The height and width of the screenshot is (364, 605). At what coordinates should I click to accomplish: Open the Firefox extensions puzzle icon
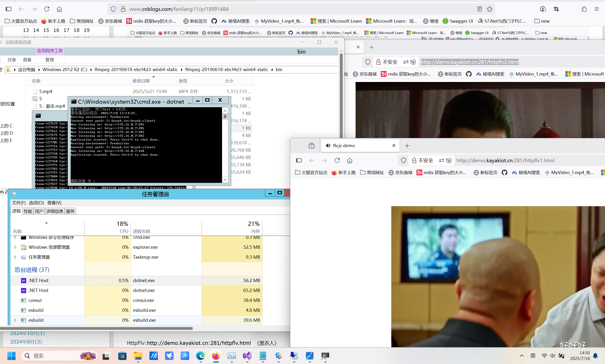click(x=584, y=9)
